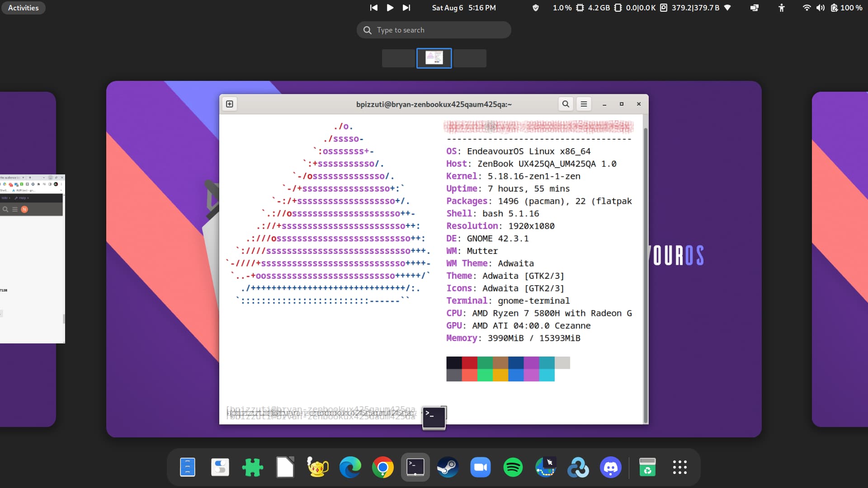Open a new tab in the terminal window
This screenshot has width=868, height=488.
(x=230, y=104)
